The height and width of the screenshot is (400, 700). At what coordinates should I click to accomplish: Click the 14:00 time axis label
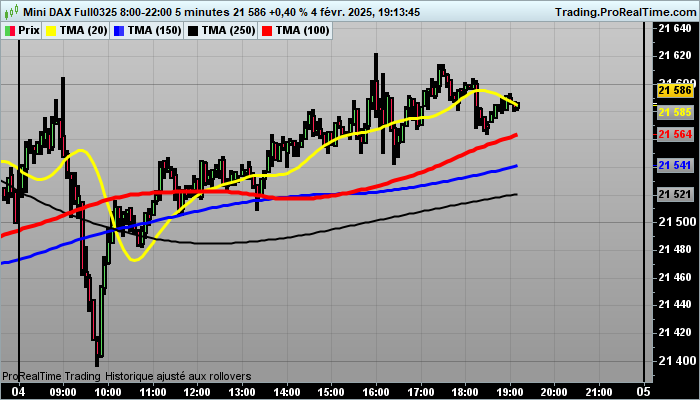click(x=287, y=391)
